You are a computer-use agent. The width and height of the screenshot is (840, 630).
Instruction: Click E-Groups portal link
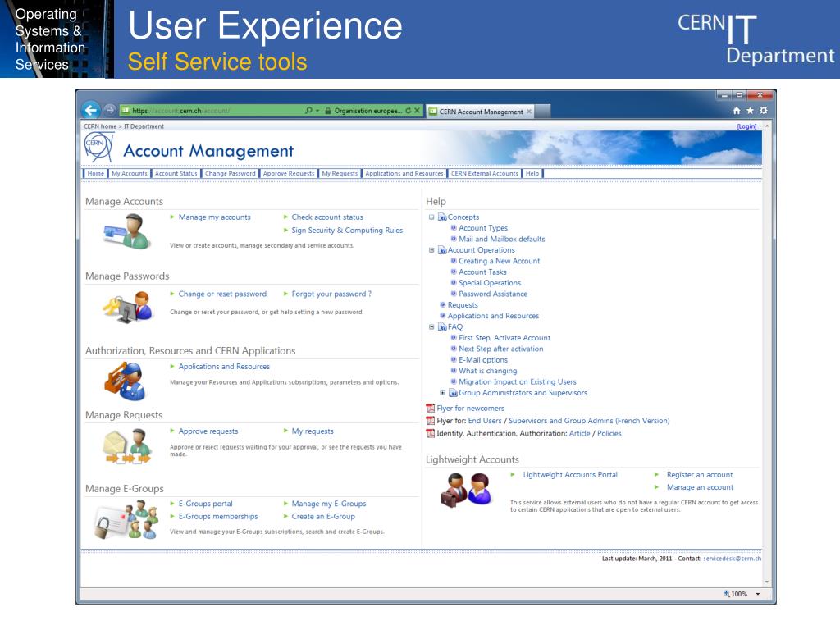click(x=206, y=504)
